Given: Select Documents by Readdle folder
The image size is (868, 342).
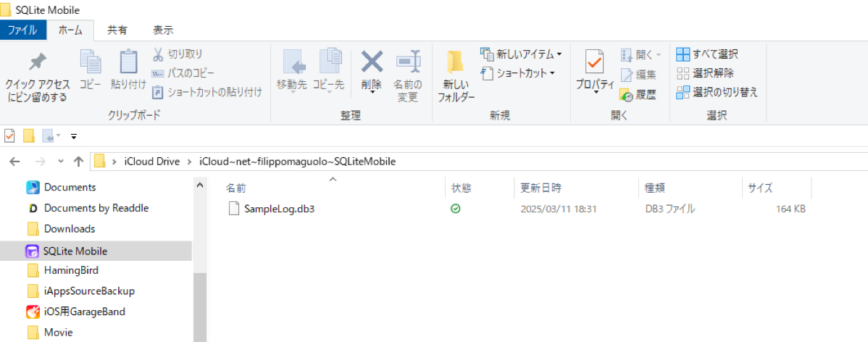Looking at the screenshot, I should pyautogui.click(x=96, y=208).
